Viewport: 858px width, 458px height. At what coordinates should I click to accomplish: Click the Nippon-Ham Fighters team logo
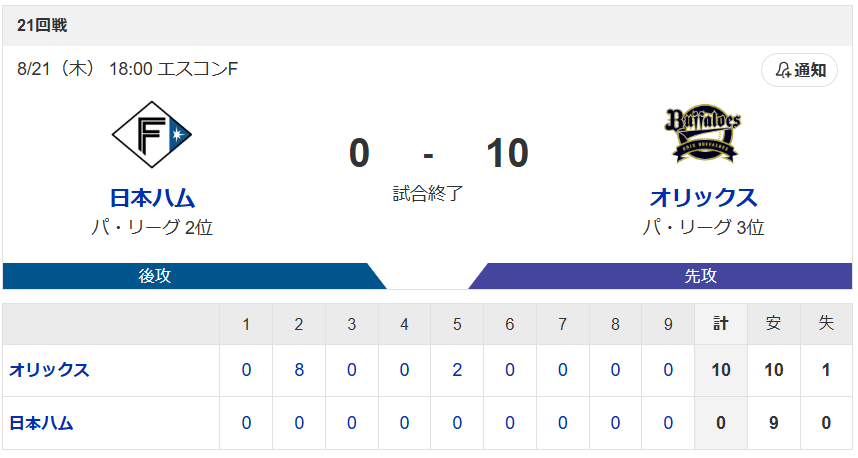pos(152,135)
